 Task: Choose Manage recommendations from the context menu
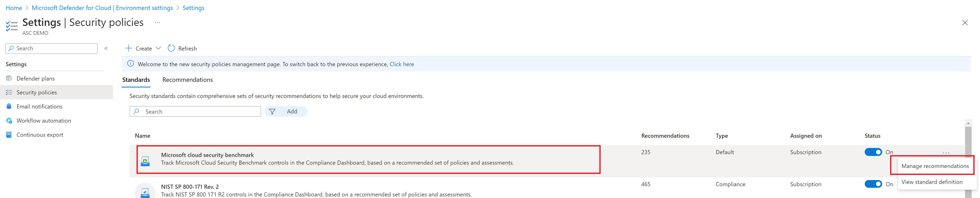[x=935, y=166]
